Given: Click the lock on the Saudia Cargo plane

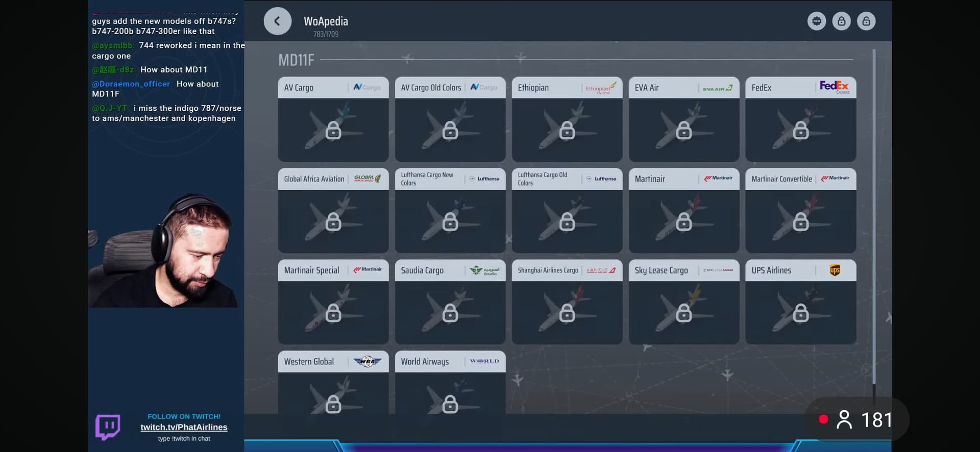Looking at the screenshot, I should pos(450,313).
